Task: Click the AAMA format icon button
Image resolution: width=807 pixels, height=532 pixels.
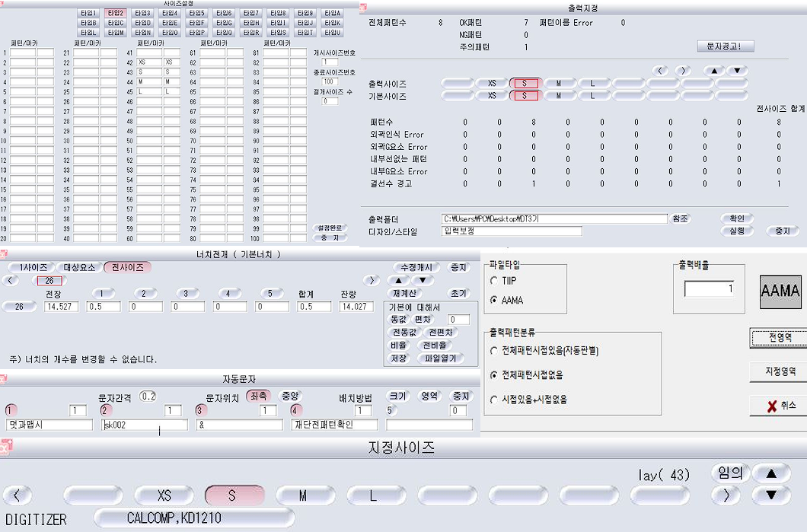Action: [x=781, y=291]
